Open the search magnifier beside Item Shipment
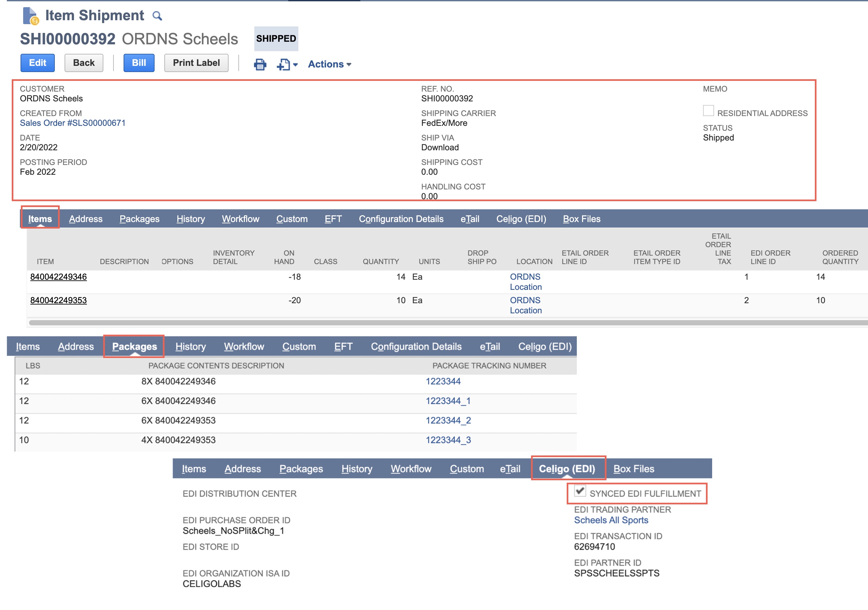The height and width of the screenshot is (610, 868). tap(157, 16)
